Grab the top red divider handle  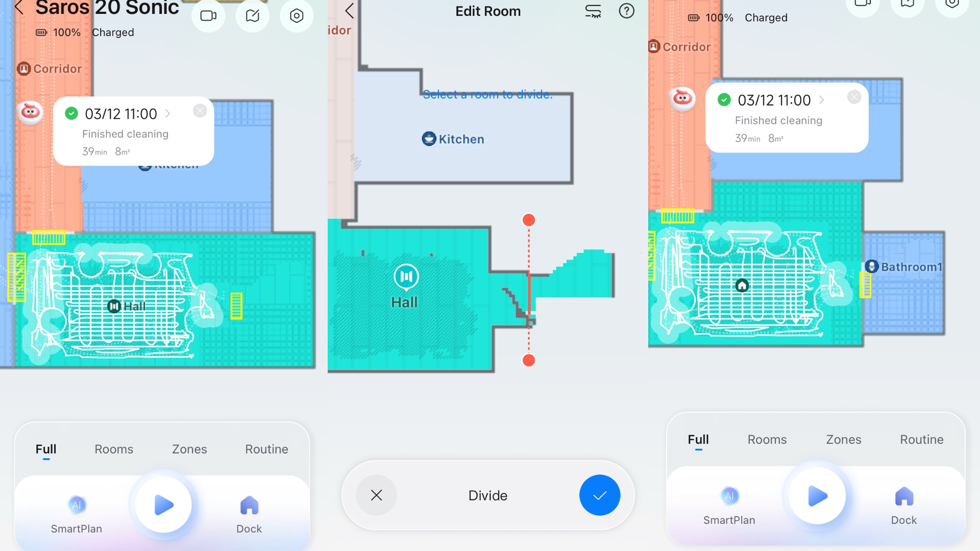529,220
